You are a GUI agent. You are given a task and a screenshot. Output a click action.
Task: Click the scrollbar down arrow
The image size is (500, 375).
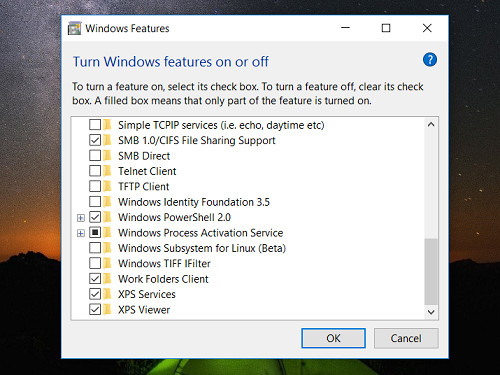[x=431, y=312]
